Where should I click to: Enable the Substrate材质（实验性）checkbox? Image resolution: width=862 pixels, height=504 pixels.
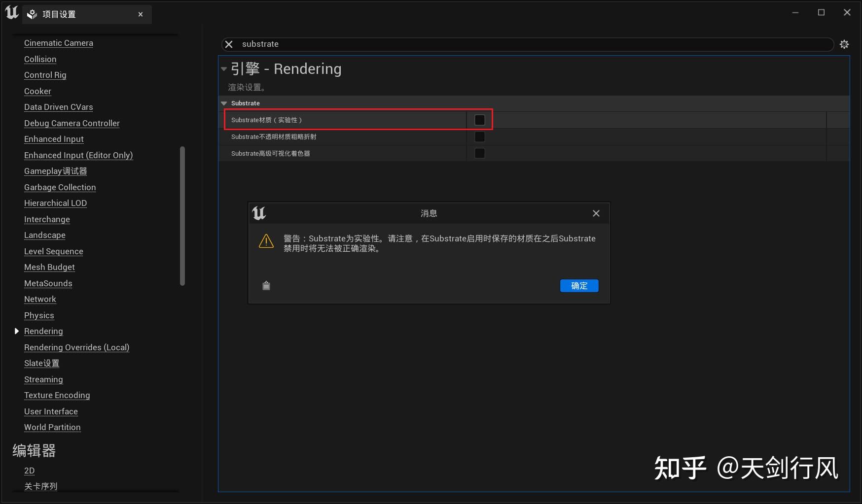(479, 119)
